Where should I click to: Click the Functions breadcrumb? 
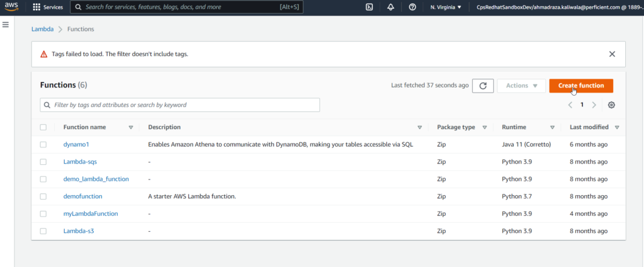point(80,29)
